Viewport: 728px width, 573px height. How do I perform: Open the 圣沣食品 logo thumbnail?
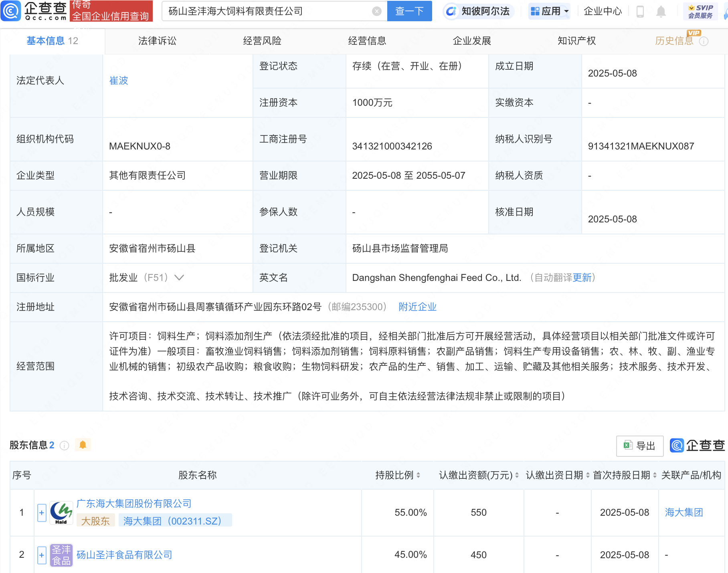[x=61, y=555]
